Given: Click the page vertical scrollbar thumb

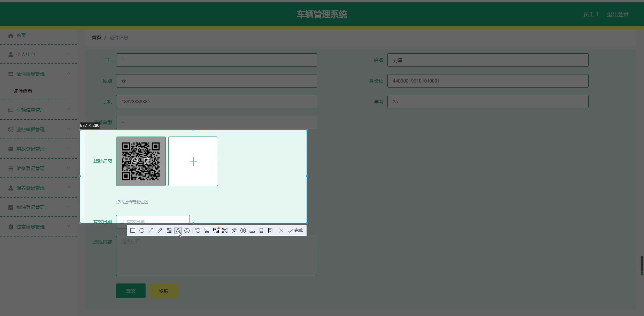Looking at the screenshot, I should (642, 265).
